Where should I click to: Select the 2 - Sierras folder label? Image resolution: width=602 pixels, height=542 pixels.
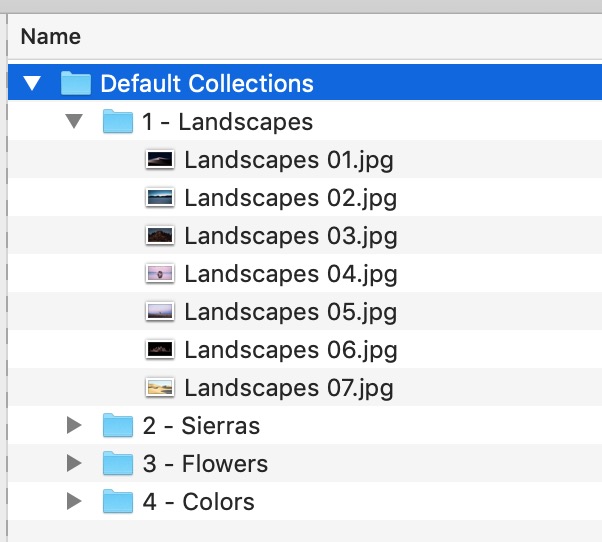point(201,426)
